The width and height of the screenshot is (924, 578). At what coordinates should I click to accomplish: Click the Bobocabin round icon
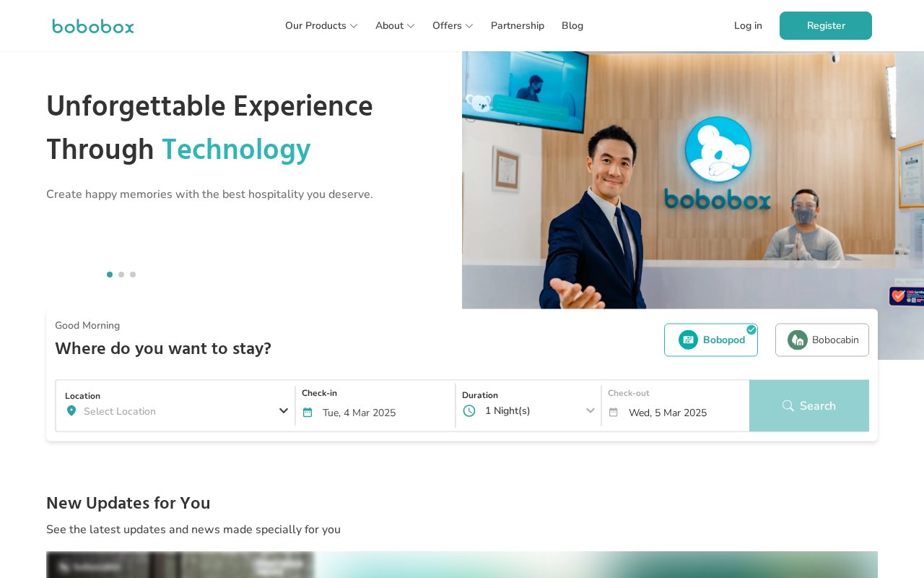tap(797, 340)
